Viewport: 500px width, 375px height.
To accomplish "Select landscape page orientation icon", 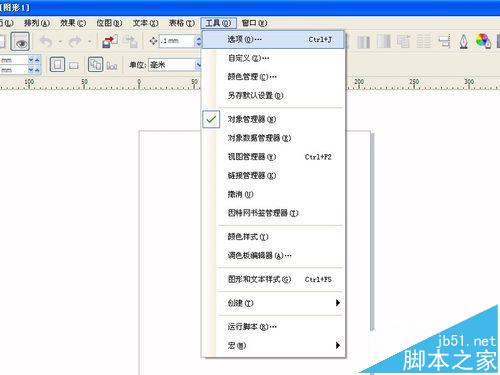I will tap(74, 66).
